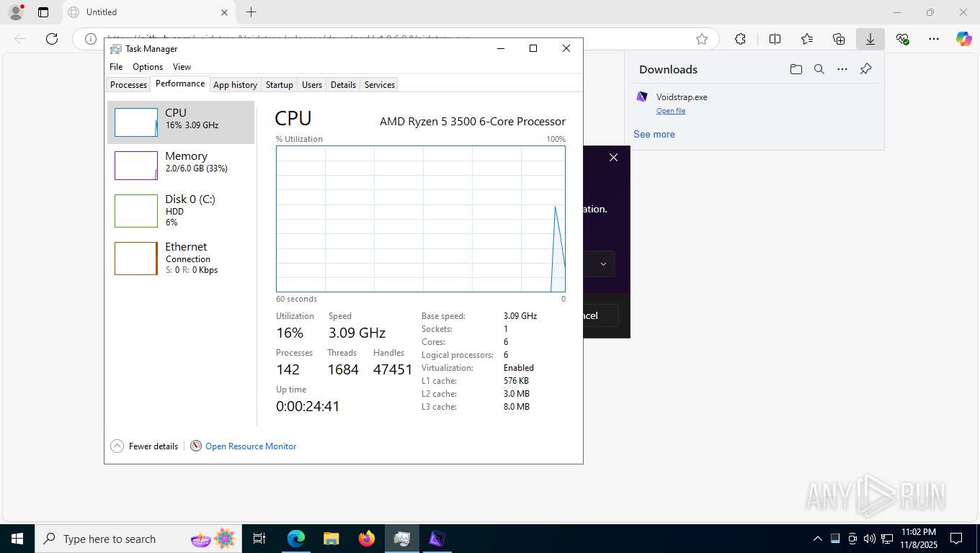Open Microsoft Edge from the taskbar
The image size is (980, 553).
tap(296, 539)
